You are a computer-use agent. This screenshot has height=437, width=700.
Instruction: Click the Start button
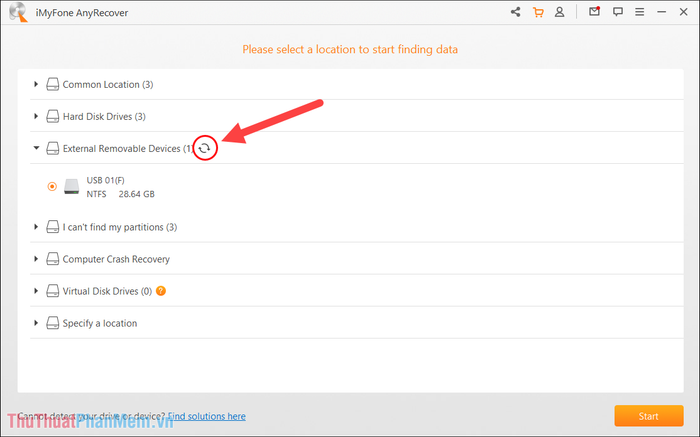[x=649, y=416]
